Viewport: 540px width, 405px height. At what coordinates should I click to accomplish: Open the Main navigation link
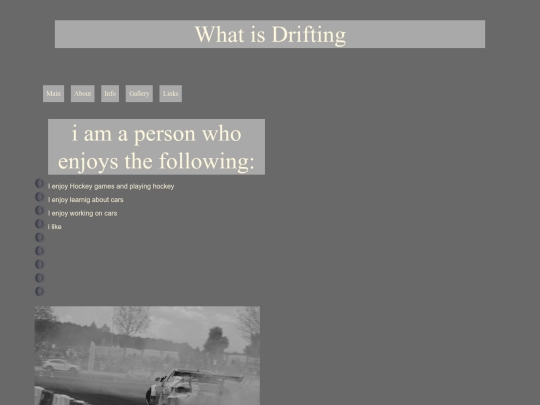click(53, 94)
